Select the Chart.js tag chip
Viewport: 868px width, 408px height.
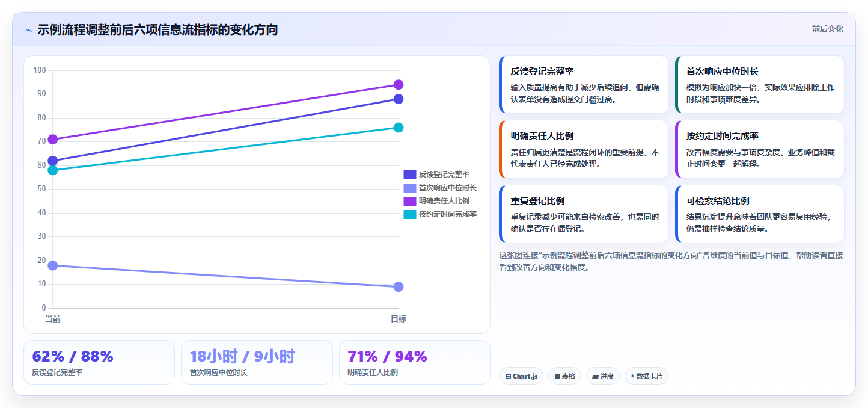(x=521, y=376)
